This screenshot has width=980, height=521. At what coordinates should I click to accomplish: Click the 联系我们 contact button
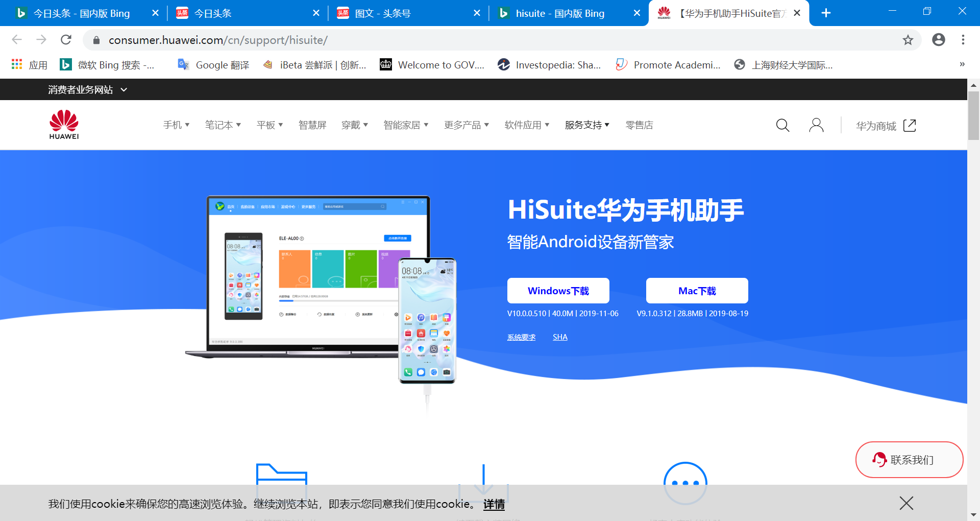click(x=909, y=460)
